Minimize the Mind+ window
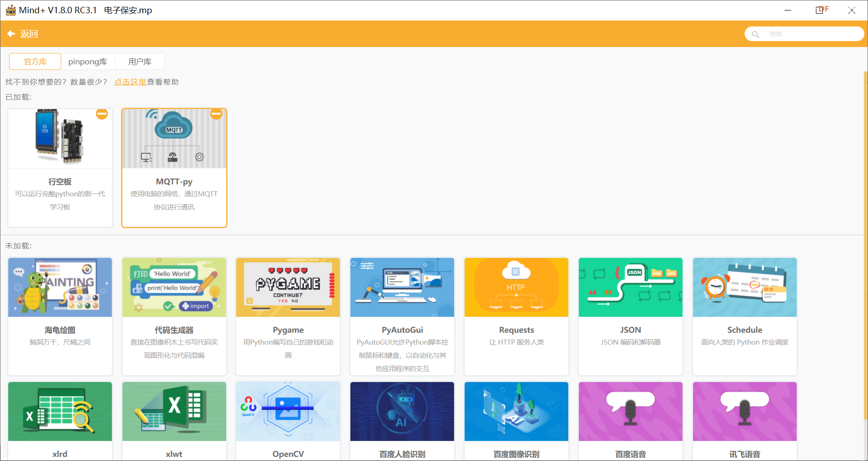 [x=788, y=10]
